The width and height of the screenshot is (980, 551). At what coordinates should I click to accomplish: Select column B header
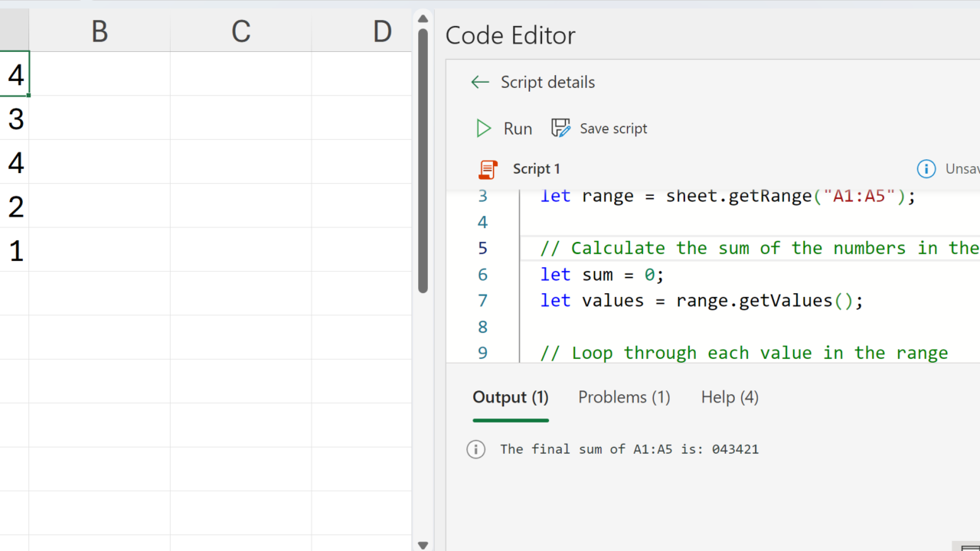(100, 31)
